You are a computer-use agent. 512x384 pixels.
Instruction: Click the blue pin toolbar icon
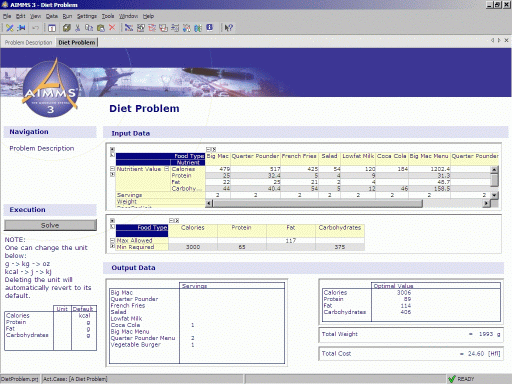tap(21, 28)
